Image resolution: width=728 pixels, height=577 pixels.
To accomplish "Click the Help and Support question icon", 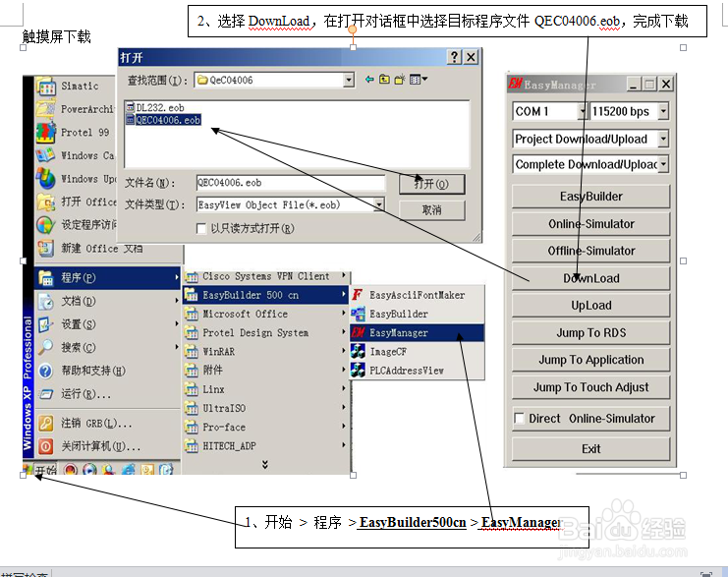I will (46, 371).
